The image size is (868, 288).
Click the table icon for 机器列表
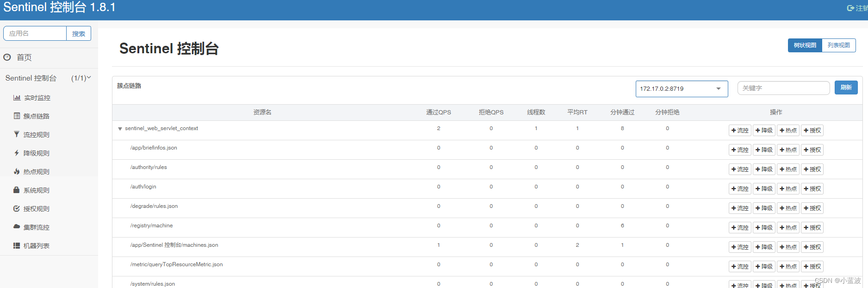[x=17, y=245]
